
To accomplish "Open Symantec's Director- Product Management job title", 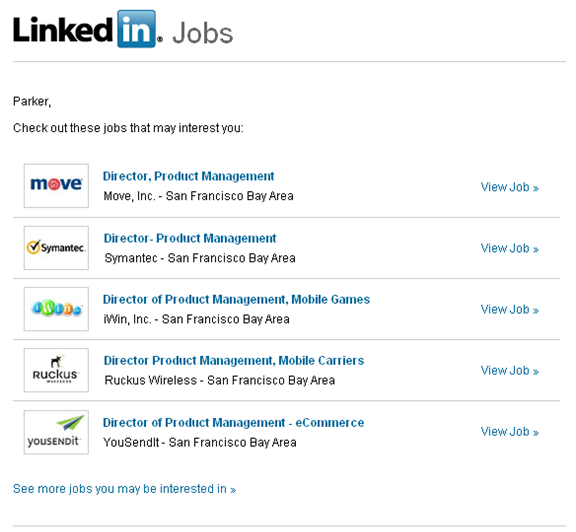I will 190,238.
